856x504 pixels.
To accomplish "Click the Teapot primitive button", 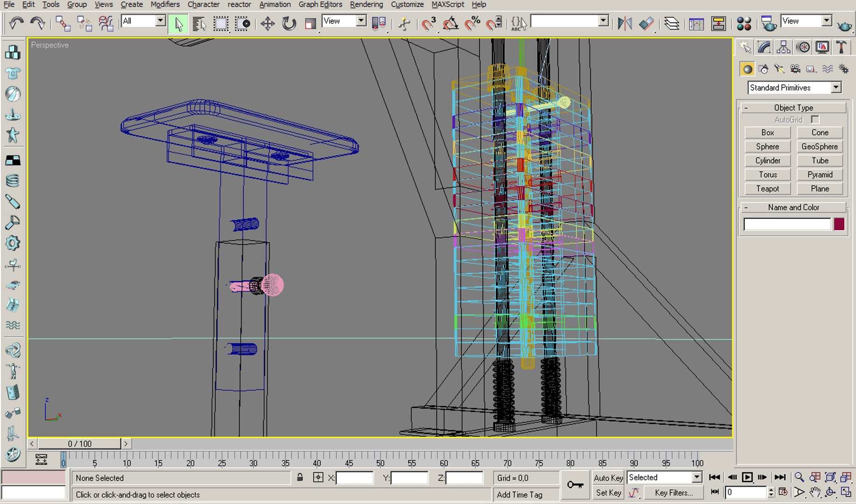I will (767, 189).
